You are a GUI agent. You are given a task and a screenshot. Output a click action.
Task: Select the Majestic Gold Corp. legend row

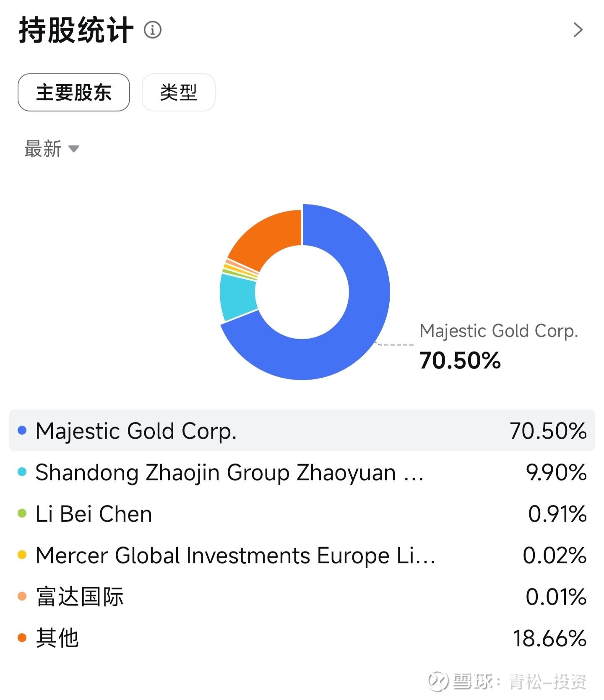click(302, 430)
